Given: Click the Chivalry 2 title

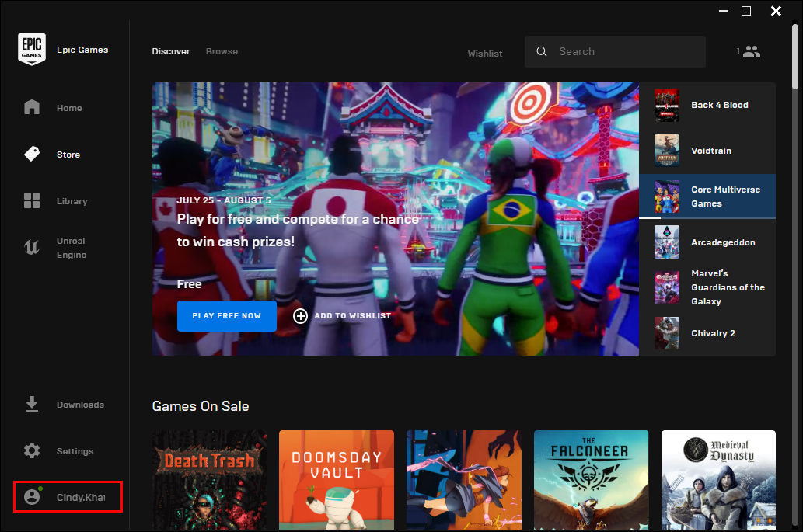Looking at the screenshot, I should point(713,333).
